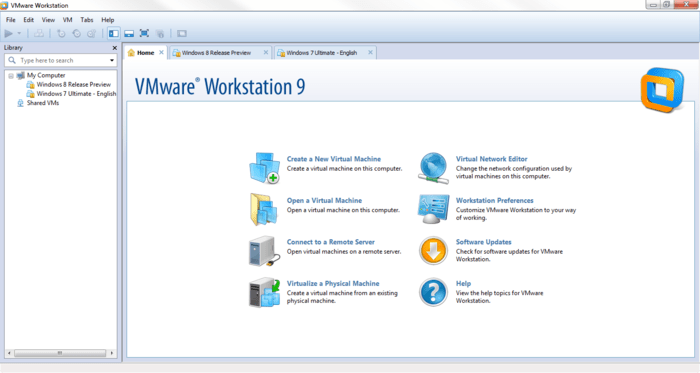
Task: Click the Open a Virtual Machine link
Action: click(324, 200)
